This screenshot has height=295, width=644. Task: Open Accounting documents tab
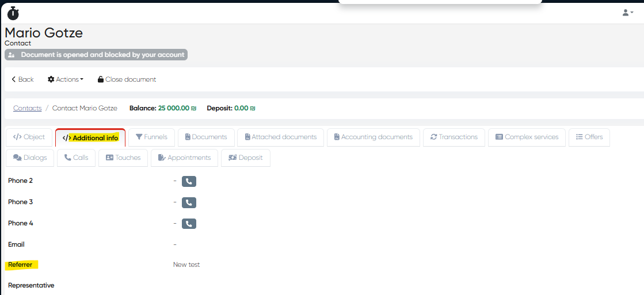[x=373, y=137]
